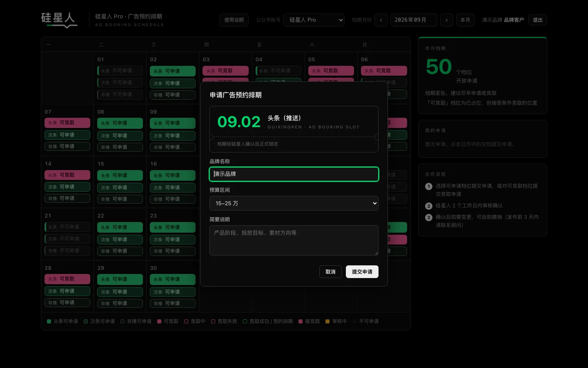Select the 非推 可申请 slot on day 09
588x368 pixels.
173,147
